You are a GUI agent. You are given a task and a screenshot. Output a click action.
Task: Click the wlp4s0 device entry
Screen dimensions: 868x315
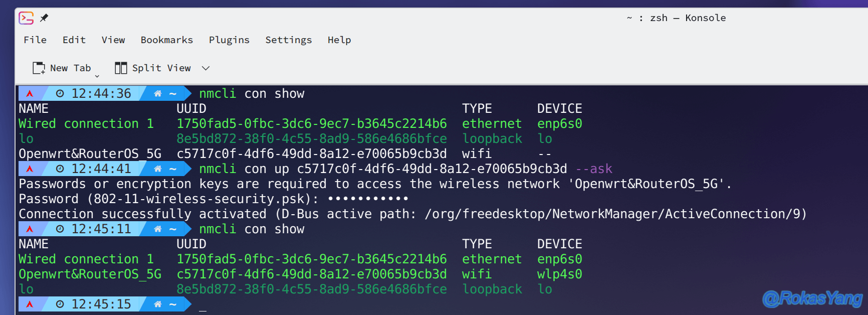[x=560, y=274]
